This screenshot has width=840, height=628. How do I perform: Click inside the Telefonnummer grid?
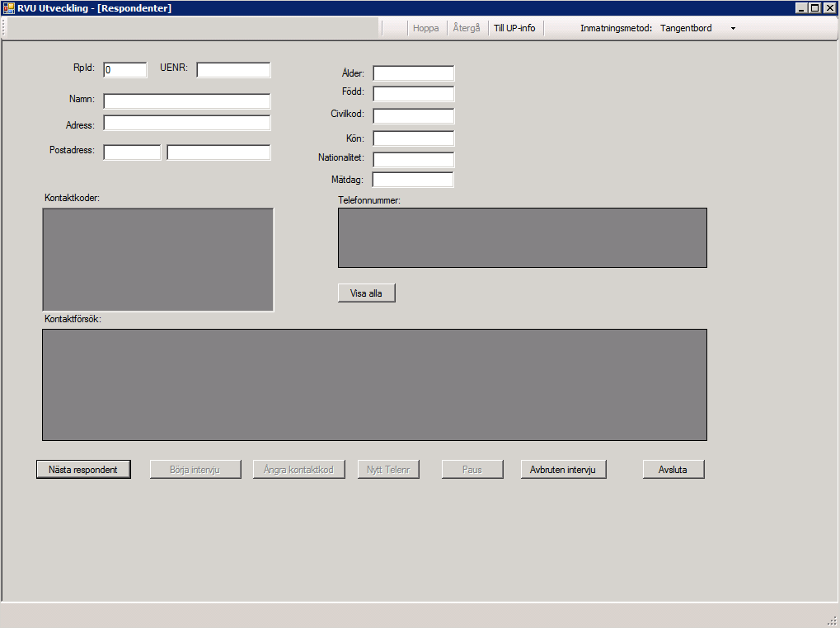[523, 237]
